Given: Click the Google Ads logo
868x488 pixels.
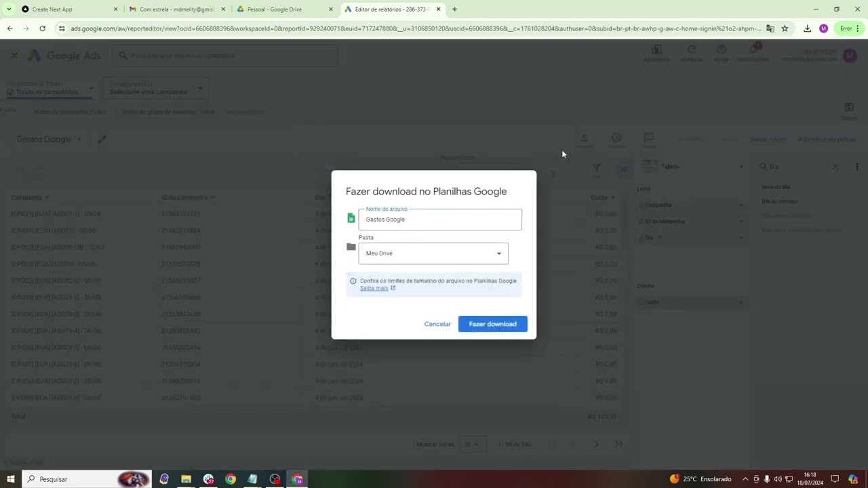Looking at the screenshot, I should coord(64,56).
